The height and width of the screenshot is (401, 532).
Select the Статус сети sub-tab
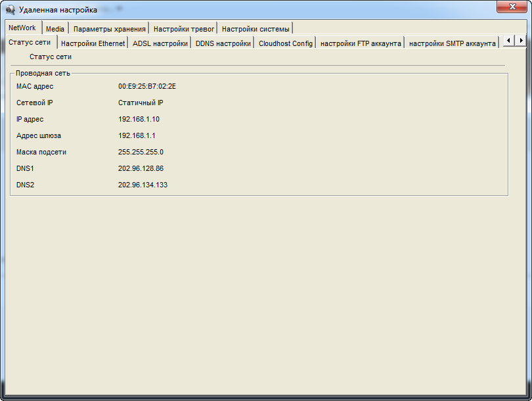pos(29,43)
